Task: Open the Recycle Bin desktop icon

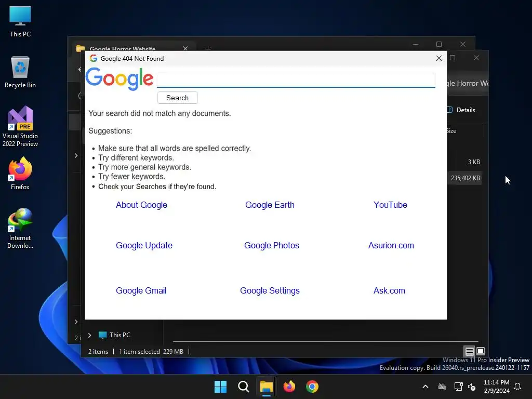Action: tap(20, 72)
